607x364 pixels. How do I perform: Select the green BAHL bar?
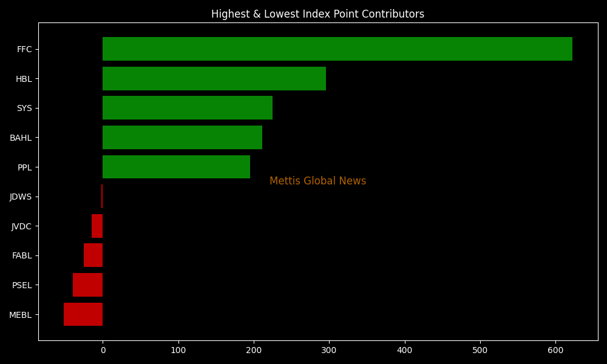[x=182, y=137]
